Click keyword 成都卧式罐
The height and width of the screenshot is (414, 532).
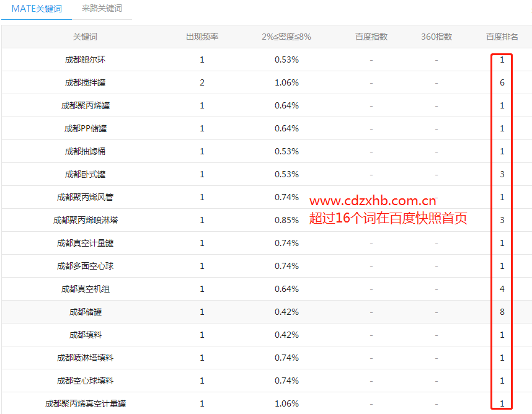click(x=85, y=175)
